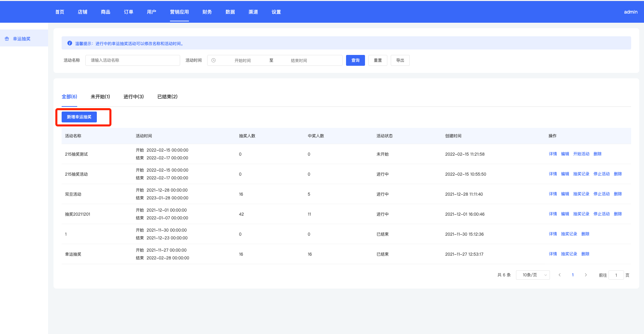Click the clock icon in date range field
This screenshot has width=644, height=334.
coord(214,60)
